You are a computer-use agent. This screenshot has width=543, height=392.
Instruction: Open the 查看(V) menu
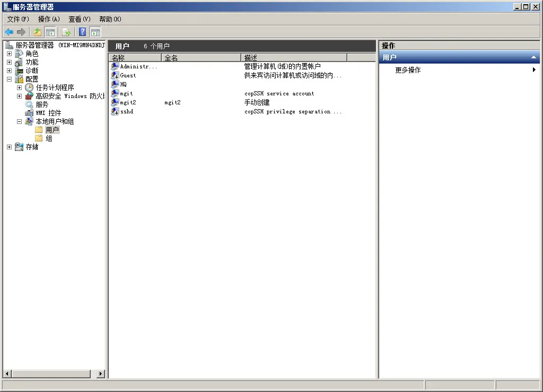pyautogui.click(x=80, y=19)
